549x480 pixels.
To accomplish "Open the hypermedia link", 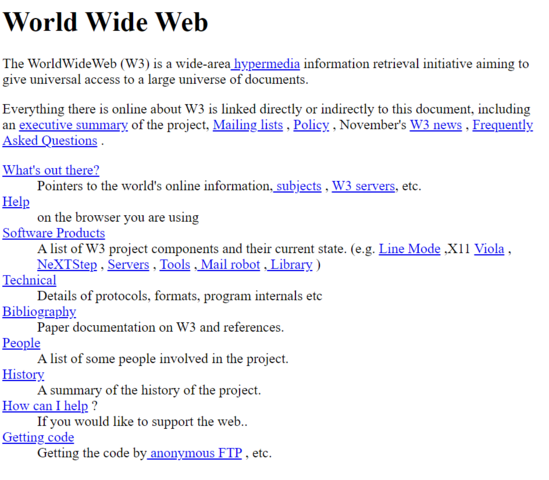I will tap(266, 64).
